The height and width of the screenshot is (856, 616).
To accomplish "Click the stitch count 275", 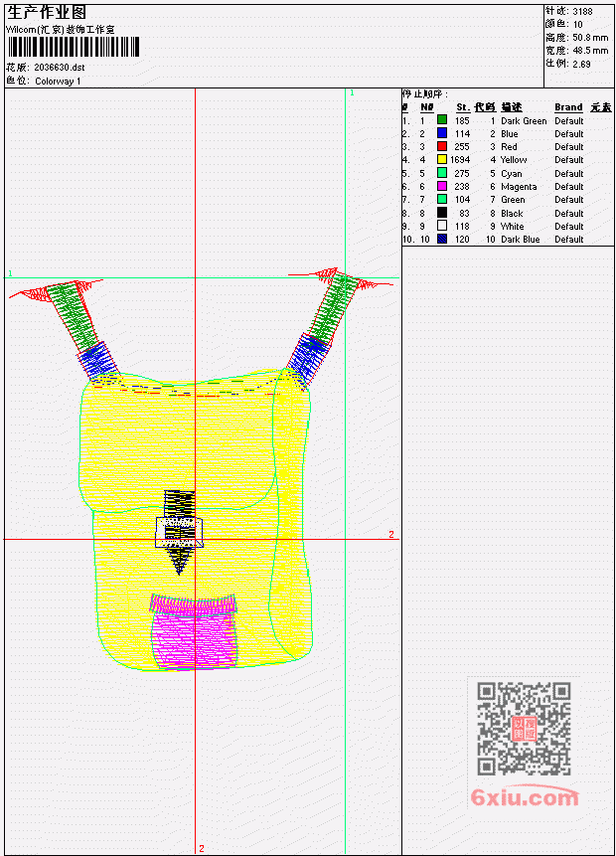I will coord(462,173).
